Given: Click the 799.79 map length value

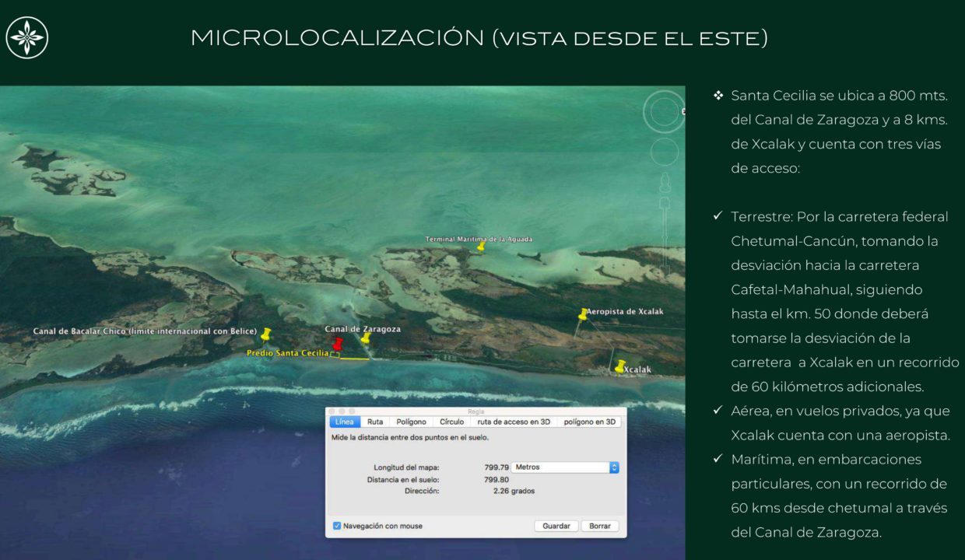Looking at the screenshot, I should 497,467.
